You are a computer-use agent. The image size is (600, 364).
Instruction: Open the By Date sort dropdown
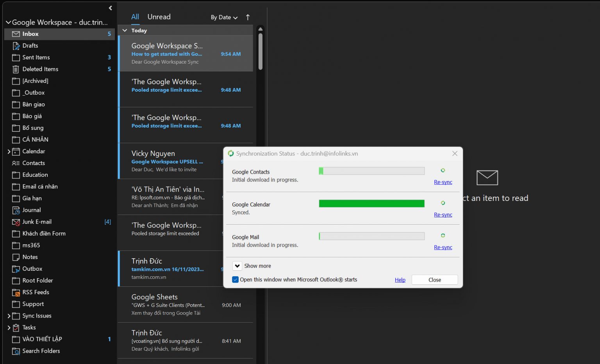coord(224,17)
